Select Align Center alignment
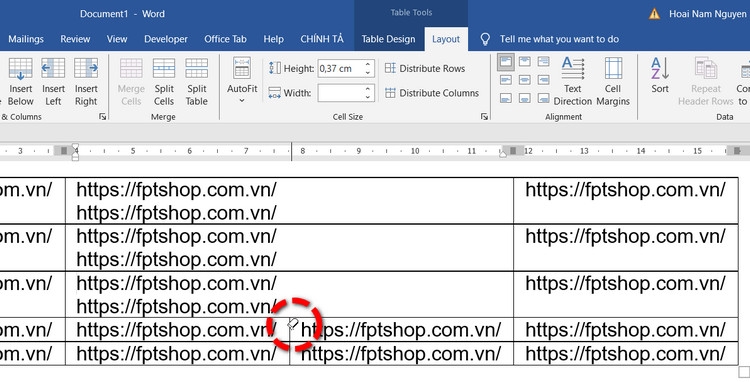Image resolution: width=750 pixels, height=382 pixels. (525, 80)
